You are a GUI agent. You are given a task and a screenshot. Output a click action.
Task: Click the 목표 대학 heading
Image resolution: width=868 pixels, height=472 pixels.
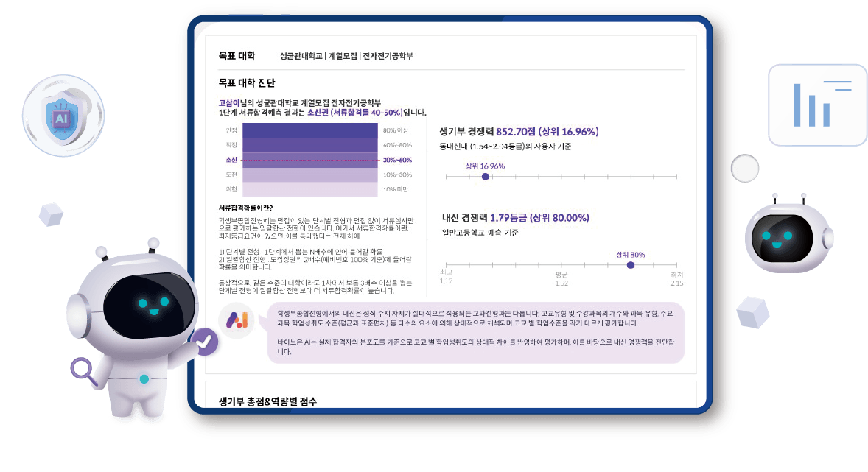(237, 56)
